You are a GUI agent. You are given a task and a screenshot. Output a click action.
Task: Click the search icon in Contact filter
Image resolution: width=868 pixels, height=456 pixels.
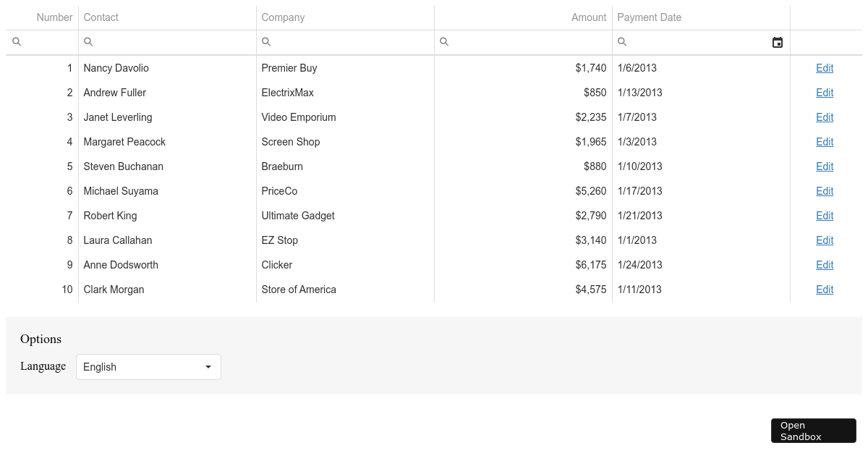tap(88, 42)
